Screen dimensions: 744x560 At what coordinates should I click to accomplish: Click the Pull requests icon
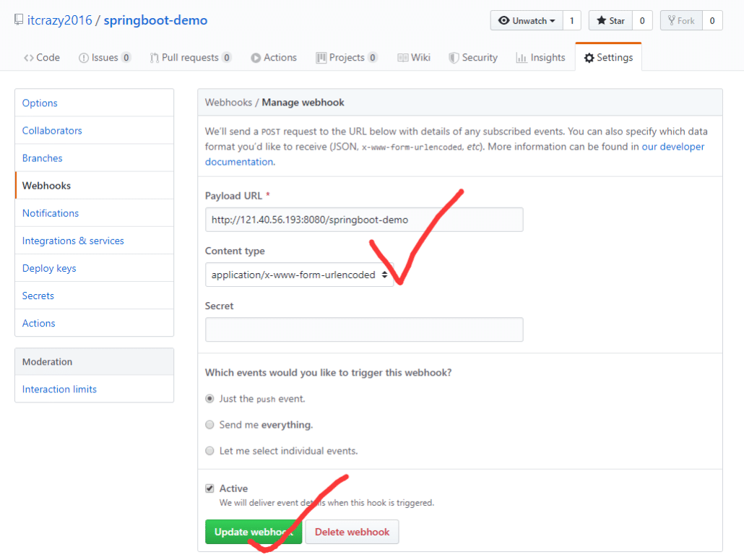[x=155, y=58]
